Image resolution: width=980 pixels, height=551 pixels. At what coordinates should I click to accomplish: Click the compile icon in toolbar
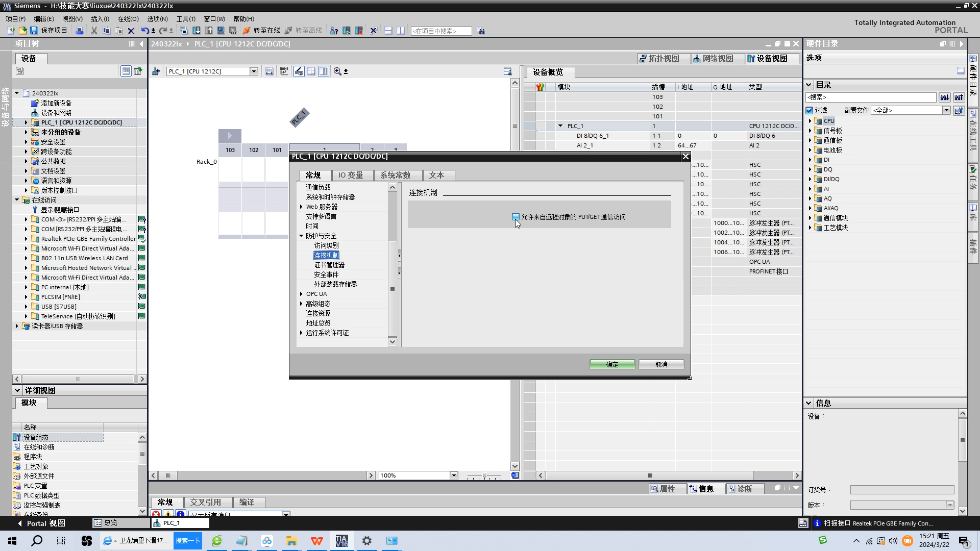(x=184, y=31)
